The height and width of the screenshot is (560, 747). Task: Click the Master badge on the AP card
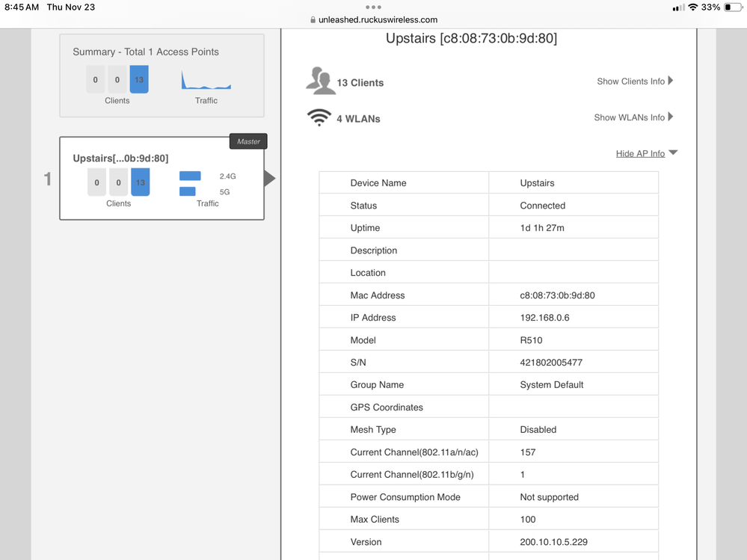(248, 141)
